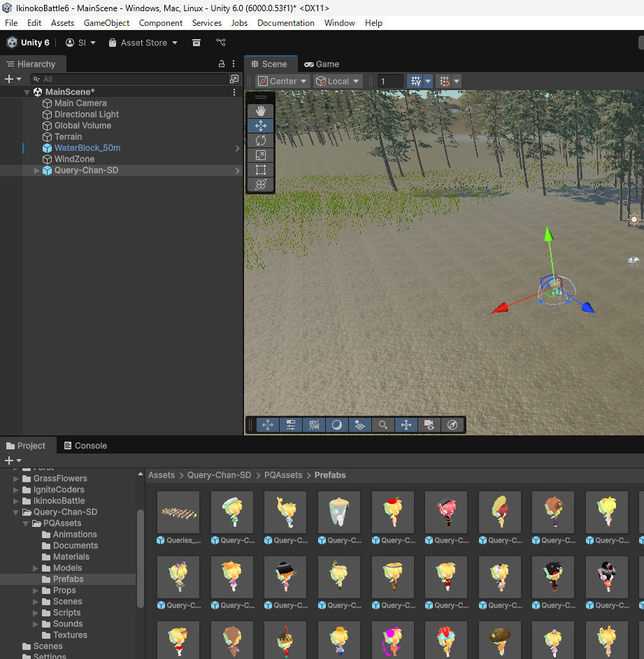
Task: Select the Rotate tool in Scene toolbar
Action: pyautogui.click(x=261, y=140)
